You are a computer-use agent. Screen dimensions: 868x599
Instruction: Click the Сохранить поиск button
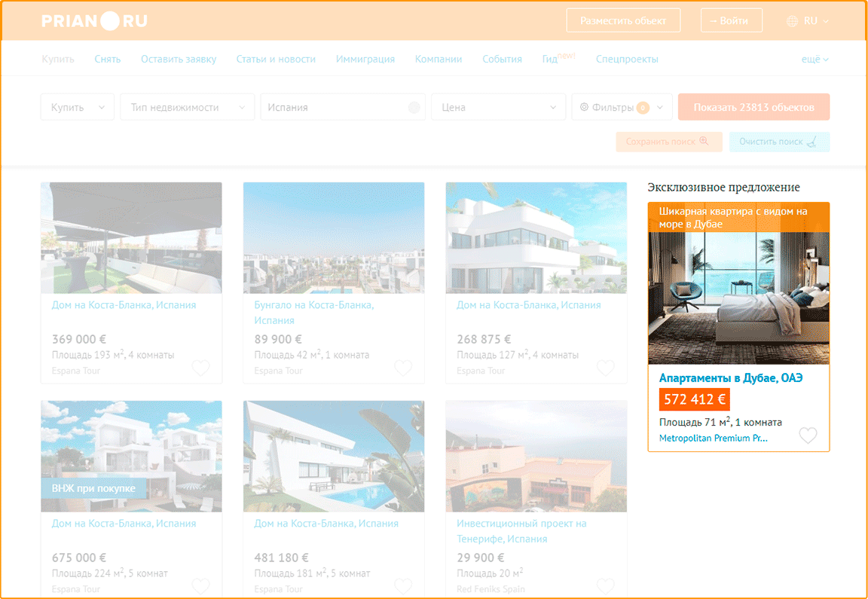(x=668, y=142)
